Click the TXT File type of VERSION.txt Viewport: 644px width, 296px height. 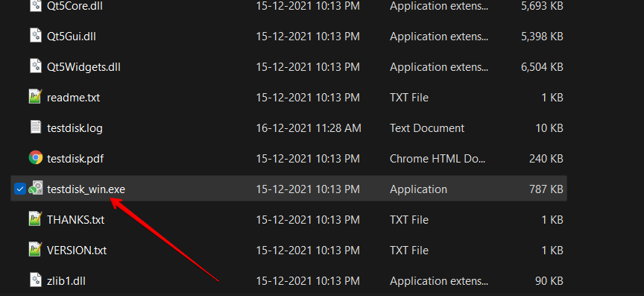[x=409, y=251]
